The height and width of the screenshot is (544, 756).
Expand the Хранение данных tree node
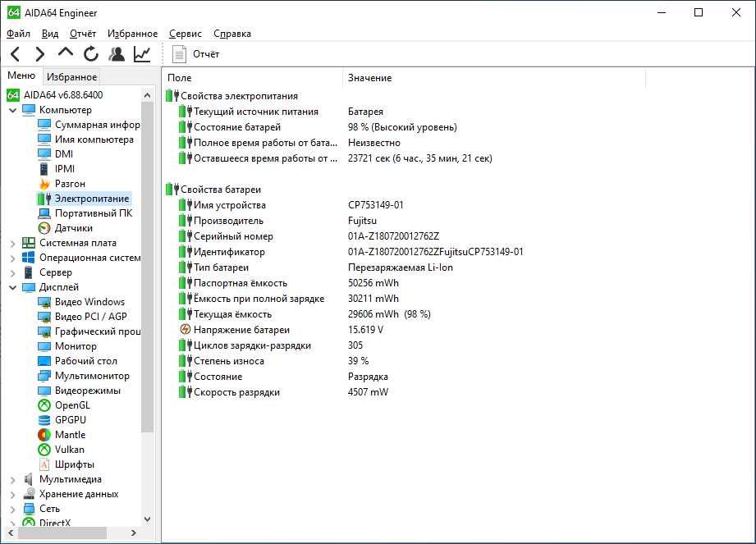(x=13, y=495)
